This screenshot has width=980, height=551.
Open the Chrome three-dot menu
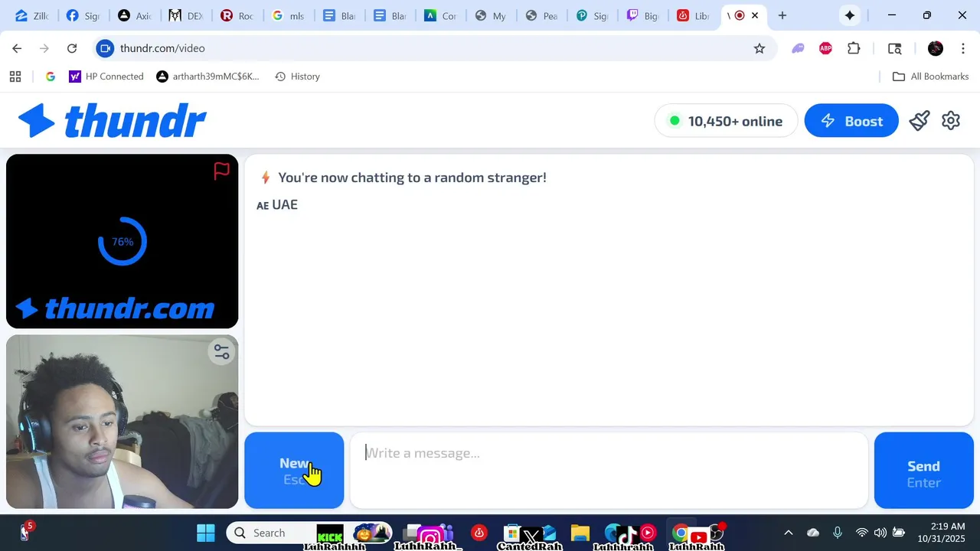pyautogui.click(x=962, y=48)
